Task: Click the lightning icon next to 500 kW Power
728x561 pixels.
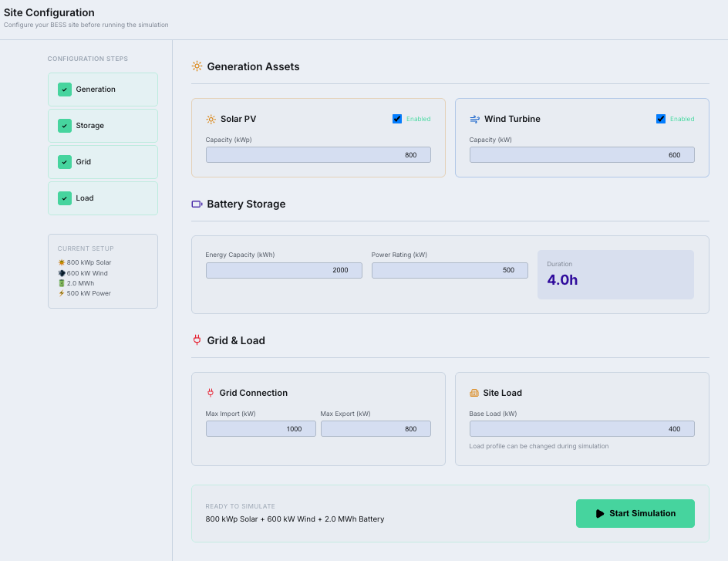Action: point(61,293)
